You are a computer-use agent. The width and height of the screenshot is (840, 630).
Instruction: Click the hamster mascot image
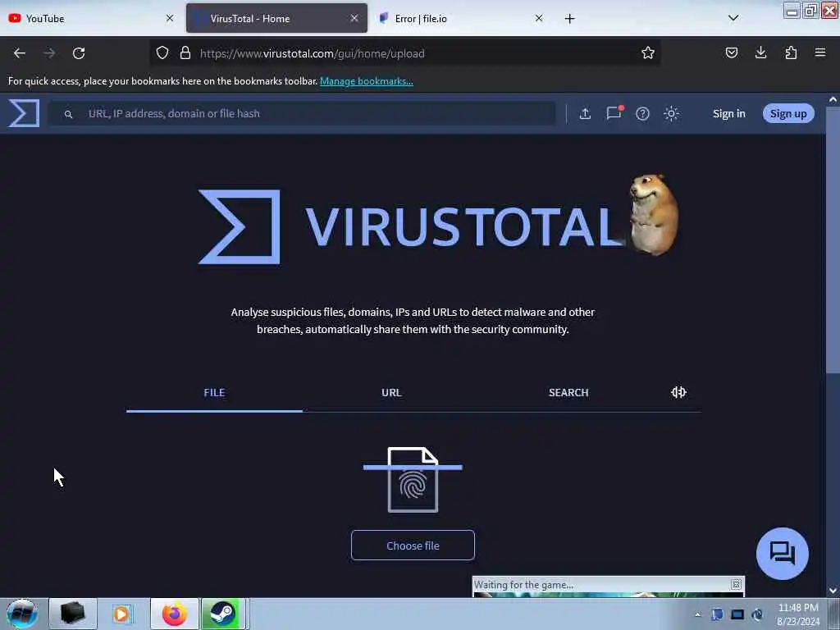pyautogui.click(x=654, y=214)
